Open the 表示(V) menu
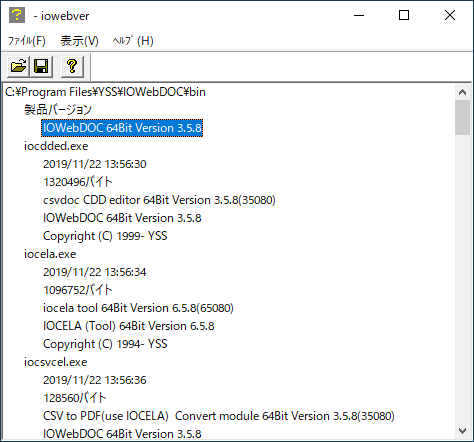 click(79, 41)
